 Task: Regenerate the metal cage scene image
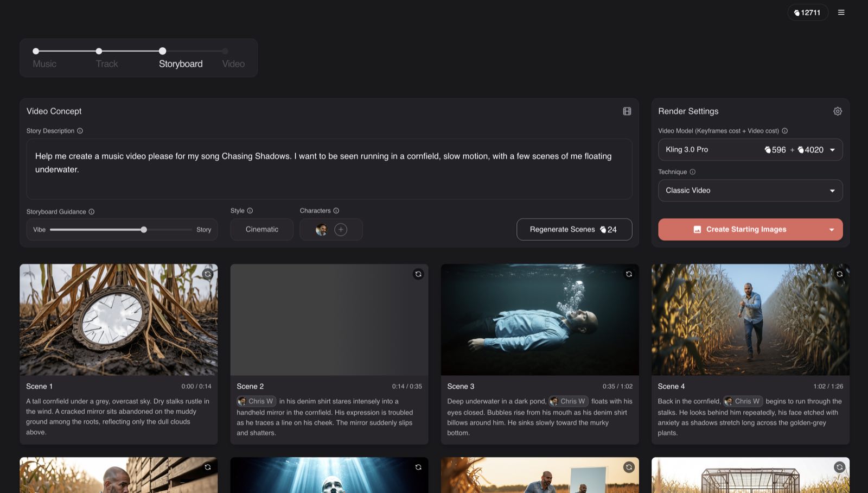tap(839, 467)
